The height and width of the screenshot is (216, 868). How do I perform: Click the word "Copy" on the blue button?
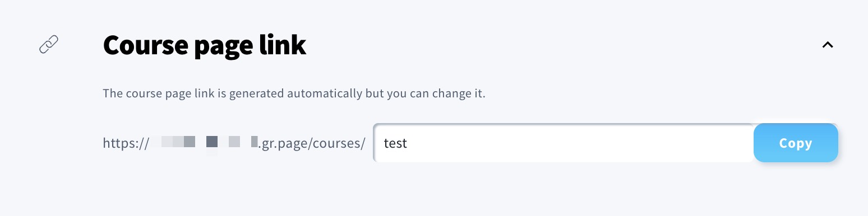coord(796,143)
